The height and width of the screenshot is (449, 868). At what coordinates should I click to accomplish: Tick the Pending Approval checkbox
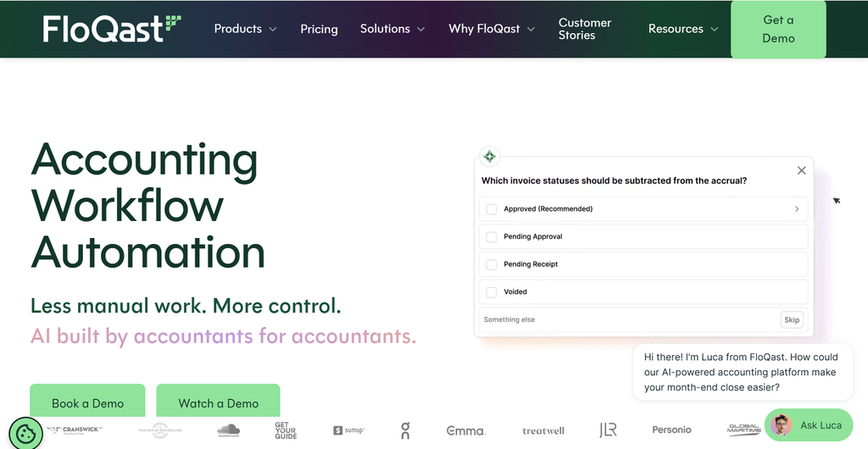(x=491, y=236)
